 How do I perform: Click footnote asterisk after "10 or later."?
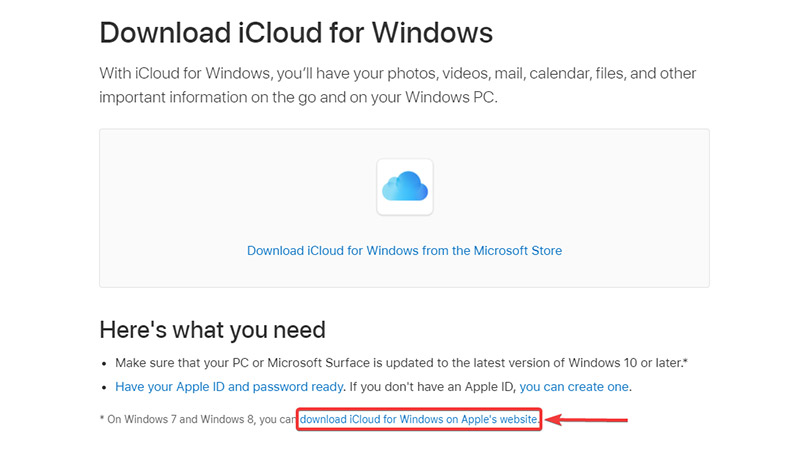[x=686, y=361]
